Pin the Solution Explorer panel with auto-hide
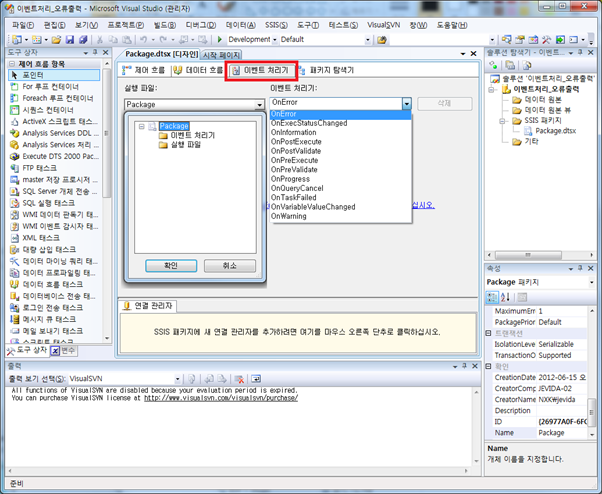Screen dimensions: 602x494 [580, 53]
